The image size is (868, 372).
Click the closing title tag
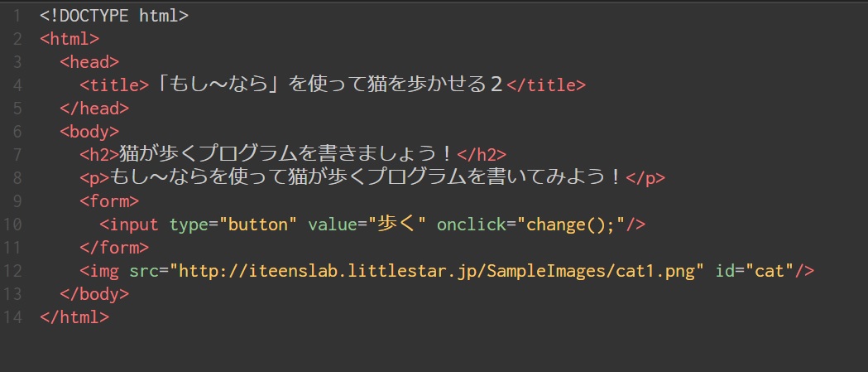[546, 85]
